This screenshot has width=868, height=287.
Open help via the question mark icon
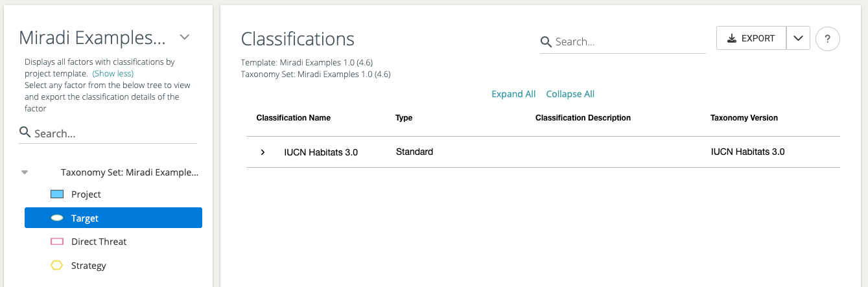[827, 39]
